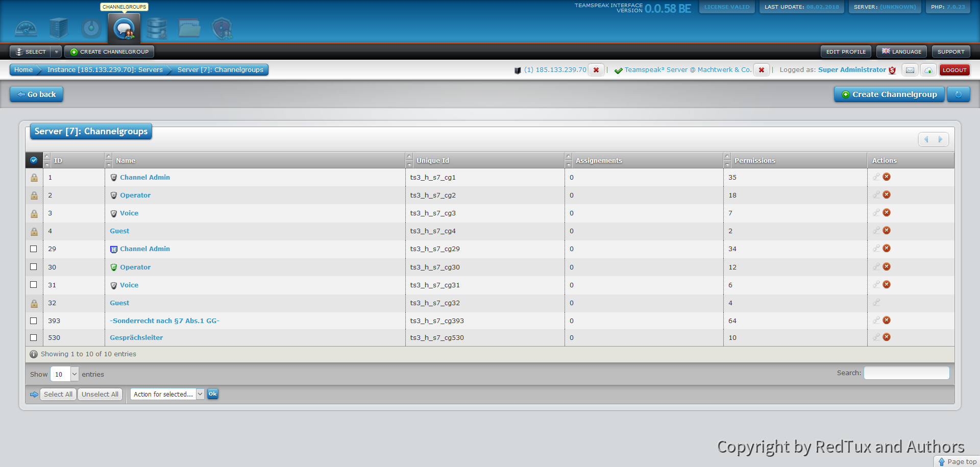Delete the Gesprächsleiter channelgroup

coord(887,337)
